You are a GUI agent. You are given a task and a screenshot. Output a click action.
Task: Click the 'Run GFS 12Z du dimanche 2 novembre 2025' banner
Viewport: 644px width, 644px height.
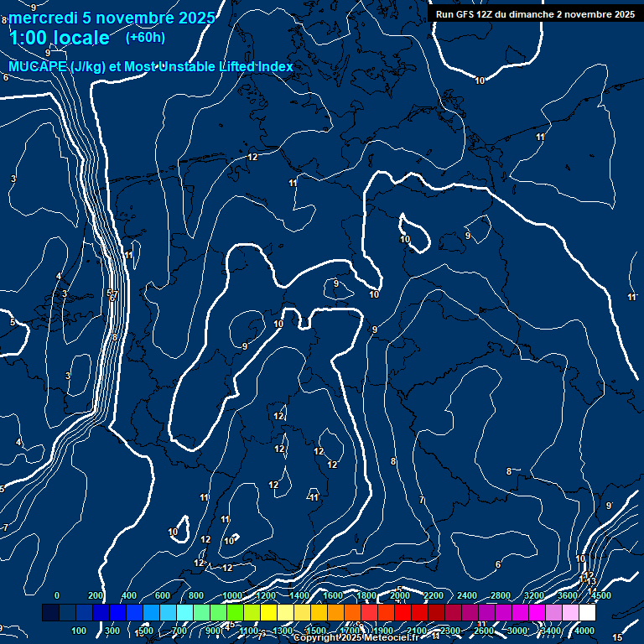tap(535, 14)
